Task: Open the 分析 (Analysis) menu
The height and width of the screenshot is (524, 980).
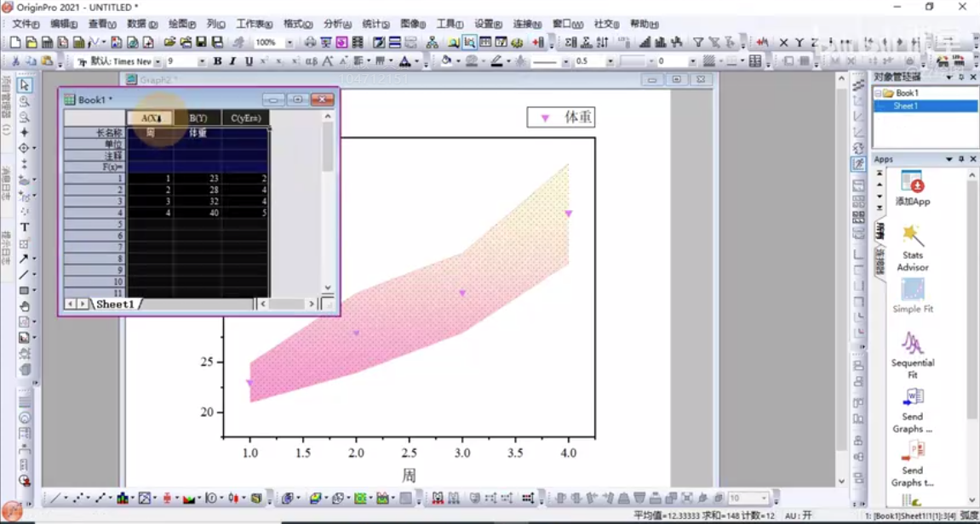Action: pyautogui.click(x=337, y=24)
